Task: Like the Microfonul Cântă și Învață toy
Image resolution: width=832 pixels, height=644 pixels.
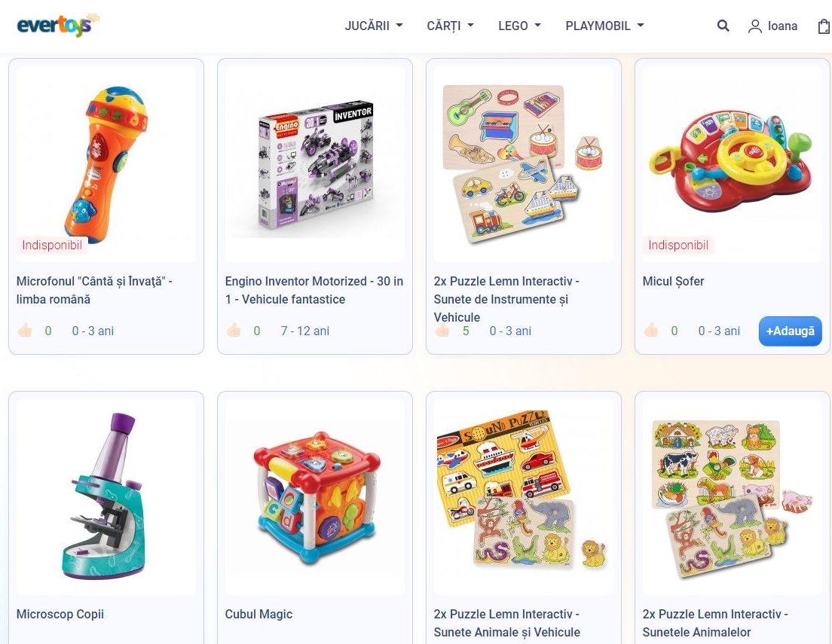Action: pyautogui.click(x=24, y=331)
